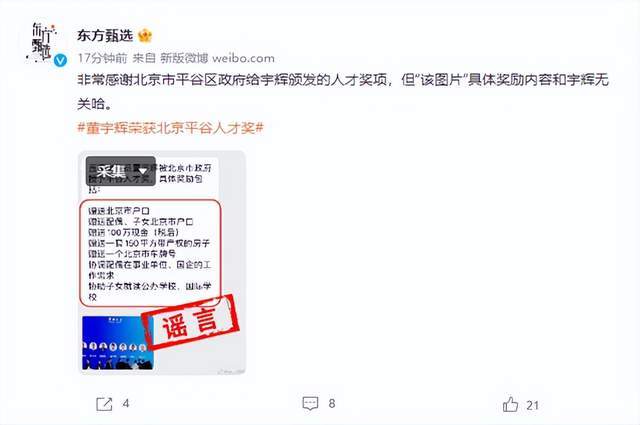Click the blue verified checkmark badge

[61, 60]
